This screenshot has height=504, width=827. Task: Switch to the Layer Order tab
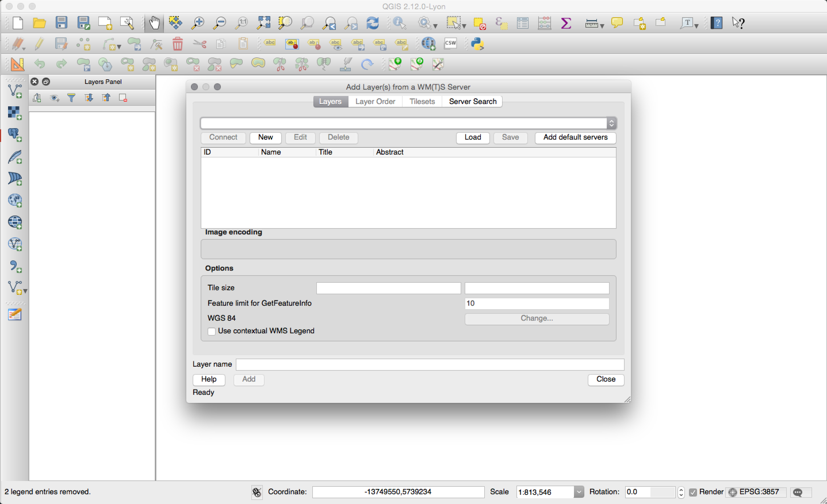point(375,101)
